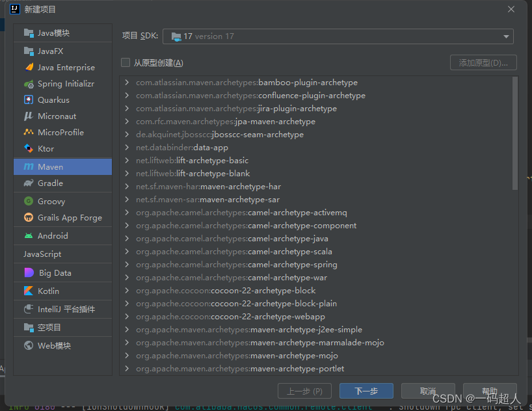Choose the Gradle project type
This screenshot has height=411, width=532.
[x=63, y=183]
